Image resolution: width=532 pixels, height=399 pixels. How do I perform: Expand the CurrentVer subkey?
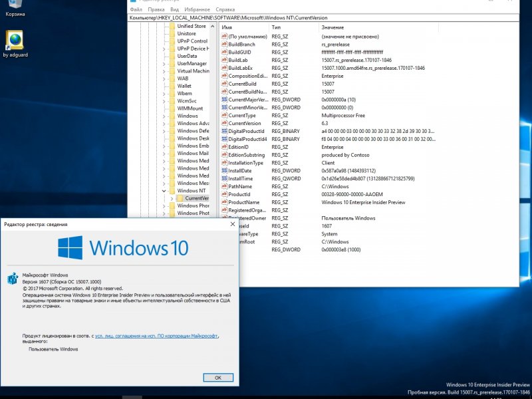172,198
